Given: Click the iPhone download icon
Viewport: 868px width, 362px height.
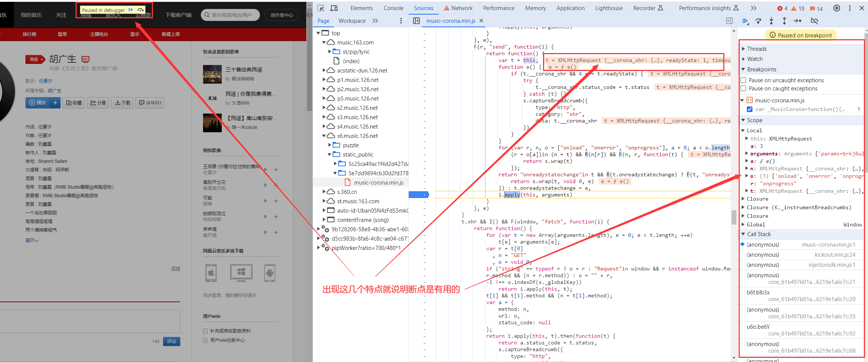Looking at the screenshot, I should coord(211,273).
